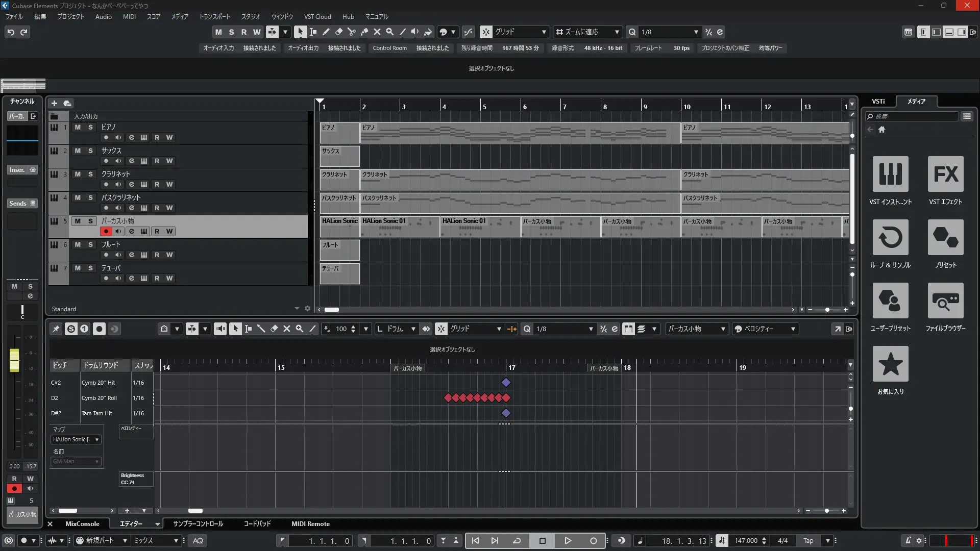Switch to the VSTi rack tab
Screen dimensions: 980x551
point(878,102)
